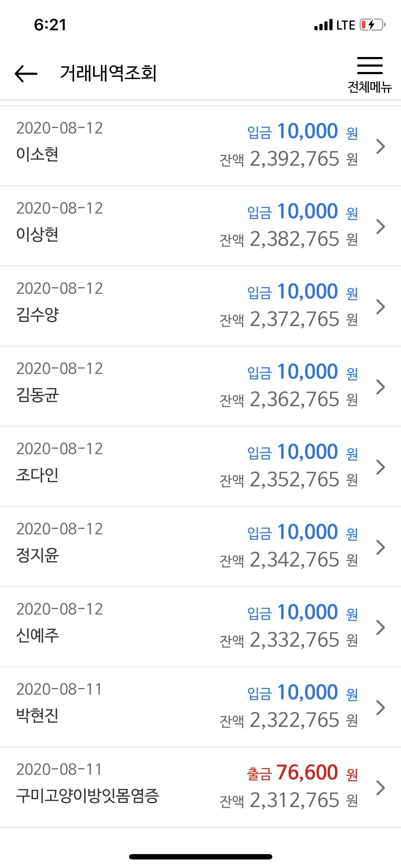This screenshot has width=401, height=868.
Task: Open the chevron for 정지윤 deposit
Action: click(381, 547)
